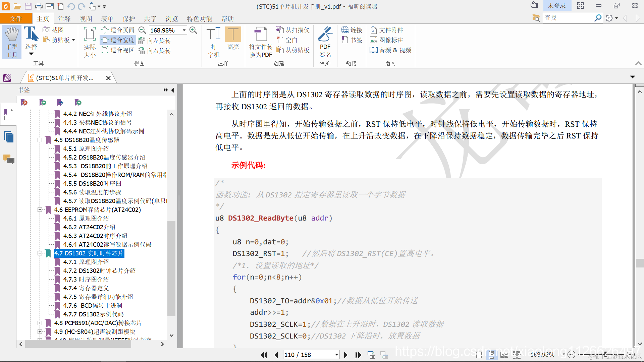
Task: Collapse the 4.7 DS1302 bookmark node
Action: click(40, 253)
